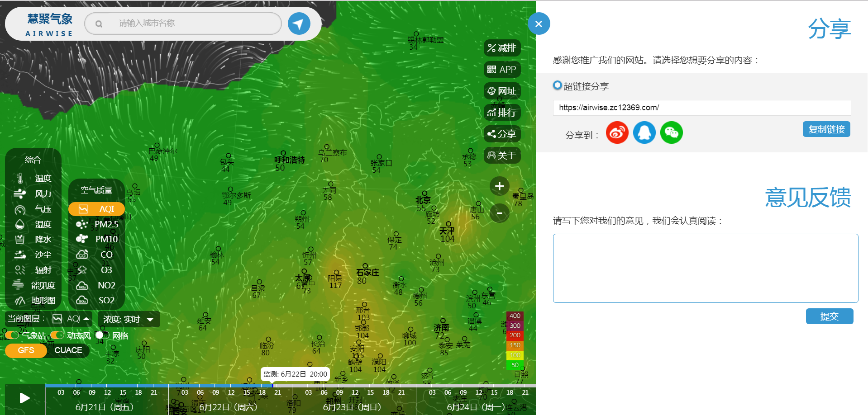
Task: Click the share URL text field
Action: point(702,108)
